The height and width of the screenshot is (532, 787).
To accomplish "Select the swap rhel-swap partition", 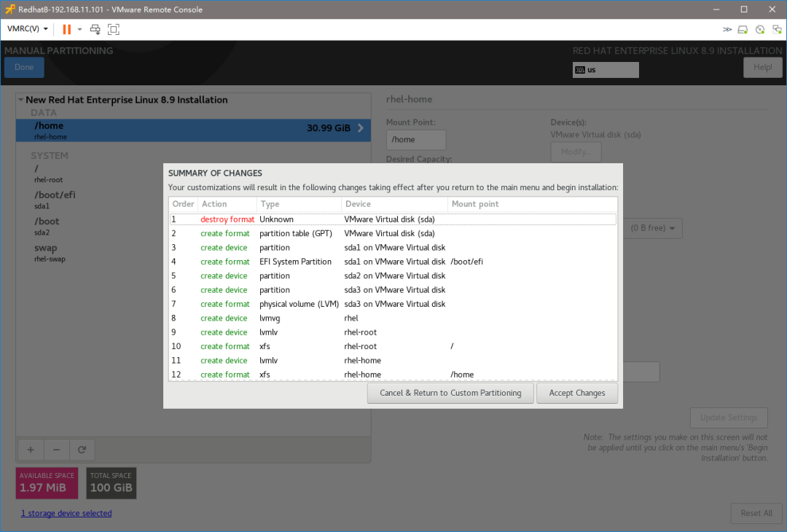I will point(193,253).
